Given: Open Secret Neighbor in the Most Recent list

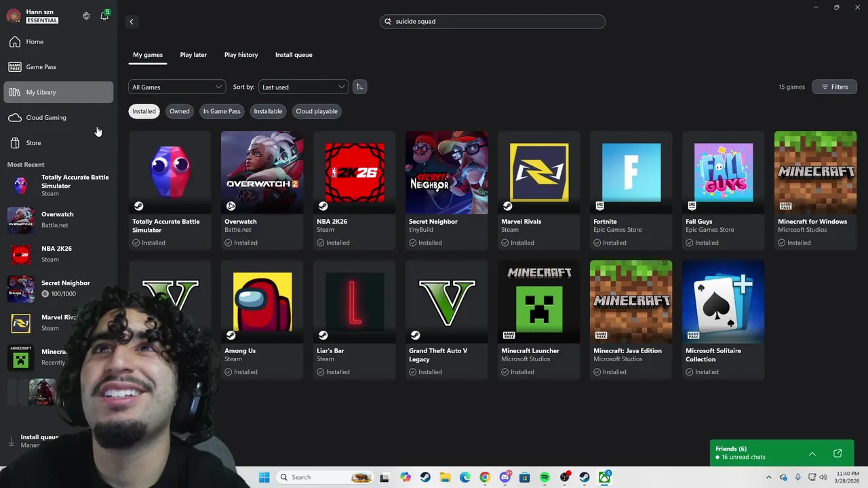Looking at the screenshot, I should point(58,289).
